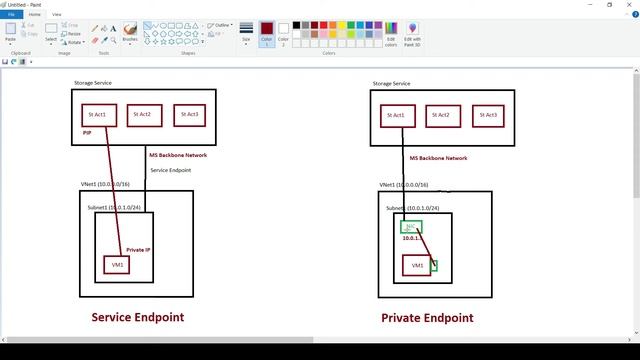Click the Cut command

[28, 25]
